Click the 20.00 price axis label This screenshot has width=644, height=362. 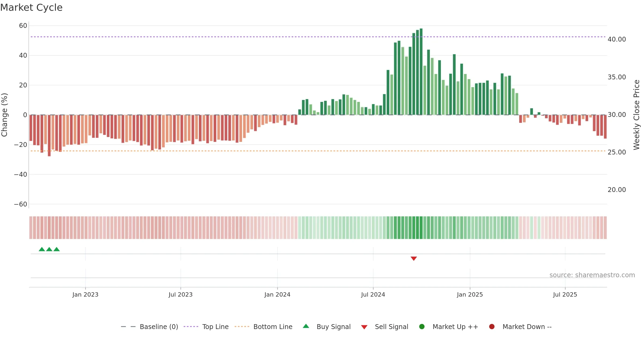pyautogui.click(x=617, y=190)
